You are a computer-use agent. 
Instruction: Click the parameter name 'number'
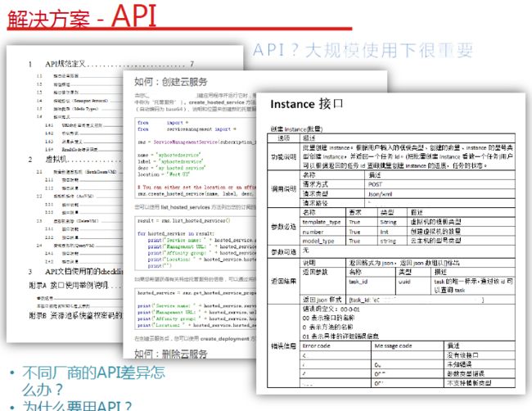pos(313,232)
